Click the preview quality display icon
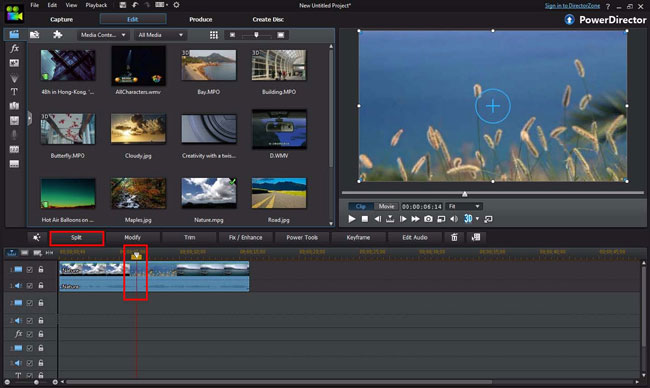Screen dimensions: 650x388 coord(441,219)
